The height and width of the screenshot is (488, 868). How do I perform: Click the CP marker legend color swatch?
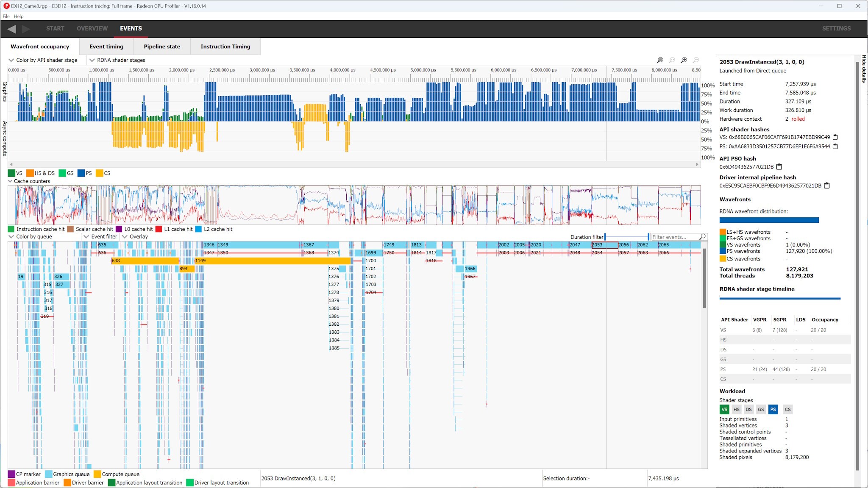pos(11,474)
